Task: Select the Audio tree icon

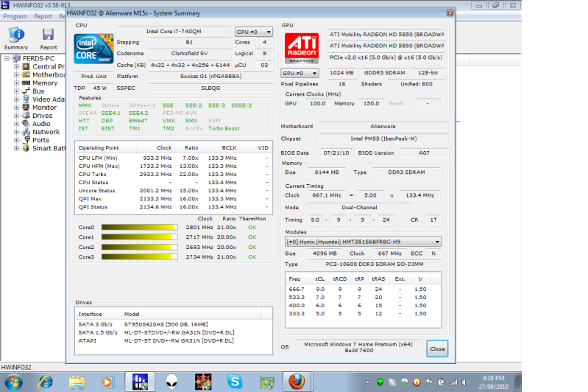Action: click(x=26, y=124)
